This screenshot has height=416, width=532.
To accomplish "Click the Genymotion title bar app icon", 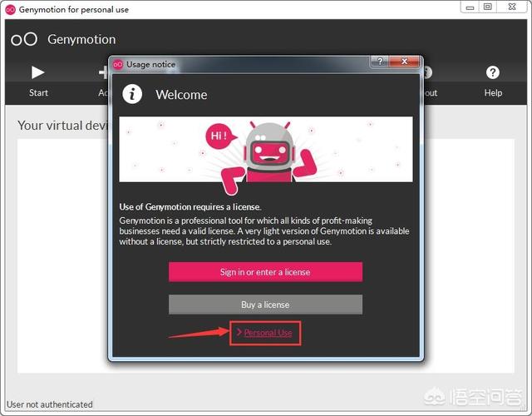I will (x=11, y=9).
